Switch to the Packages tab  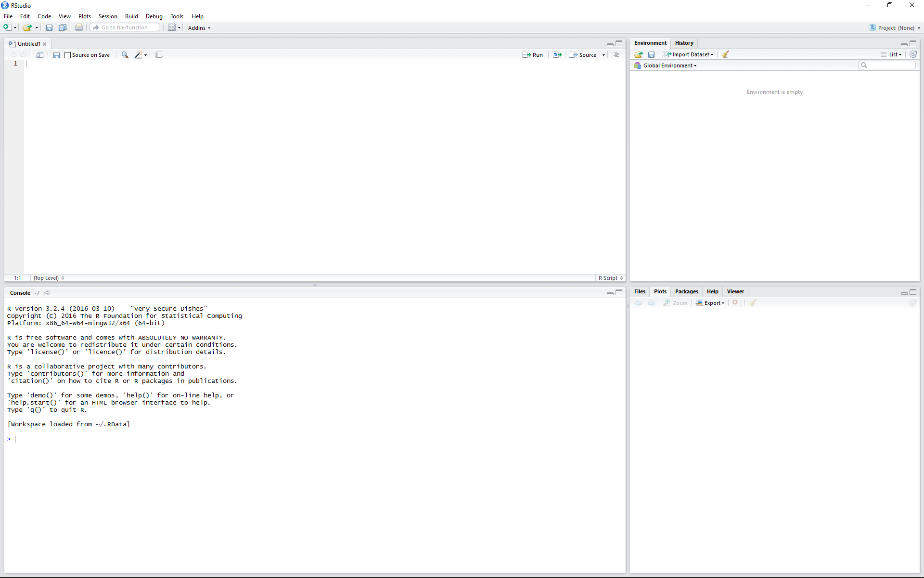686,291
